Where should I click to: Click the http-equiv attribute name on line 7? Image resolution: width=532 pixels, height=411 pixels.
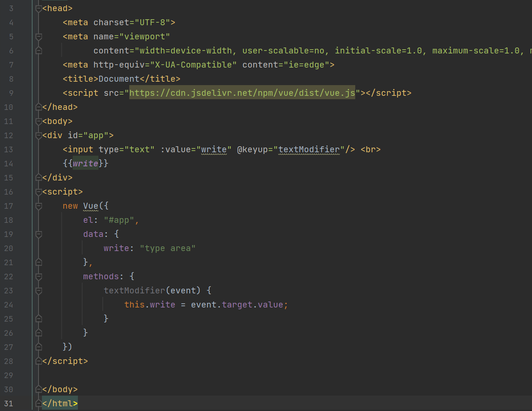119,65
